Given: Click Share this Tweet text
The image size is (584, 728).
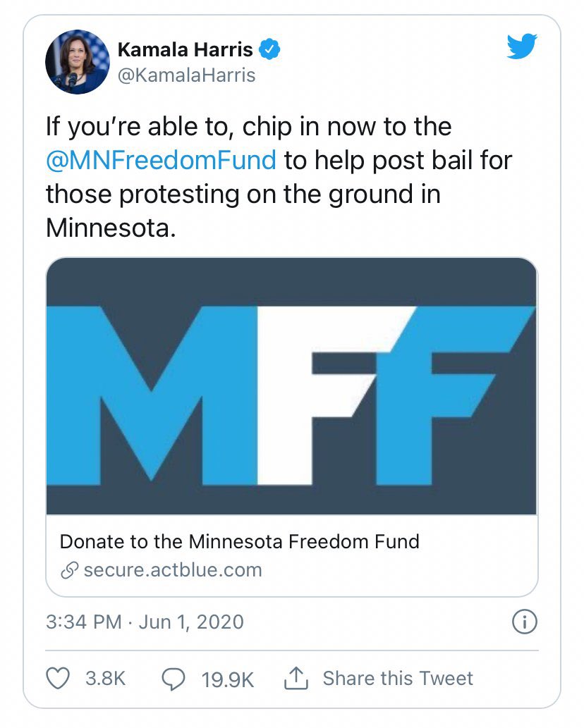Looking at the screenshot, I should [x=398, y=679].
